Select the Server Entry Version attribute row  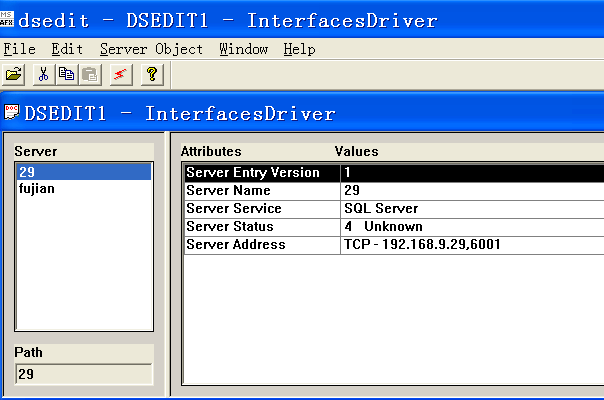point(394,173)
